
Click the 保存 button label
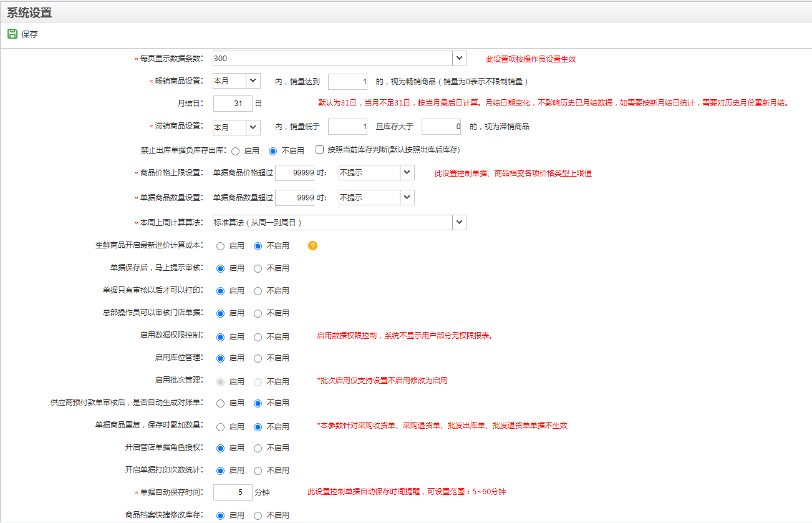coord(29,34)
